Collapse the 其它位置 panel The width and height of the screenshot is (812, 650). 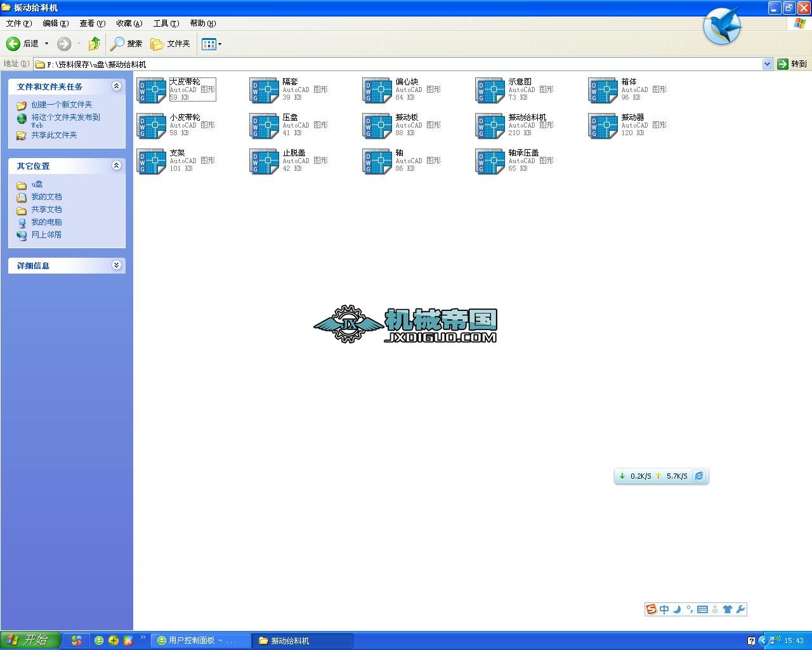[116, 166]
